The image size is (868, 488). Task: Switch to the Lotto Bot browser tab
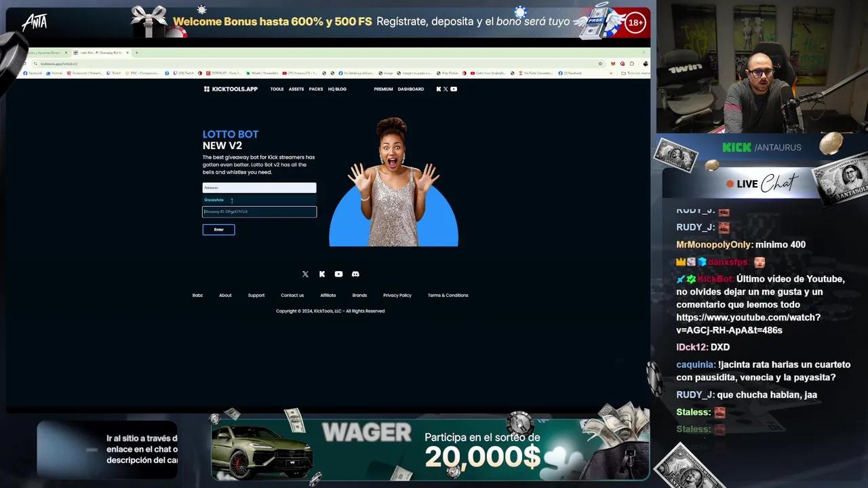(x=102, y=52)
